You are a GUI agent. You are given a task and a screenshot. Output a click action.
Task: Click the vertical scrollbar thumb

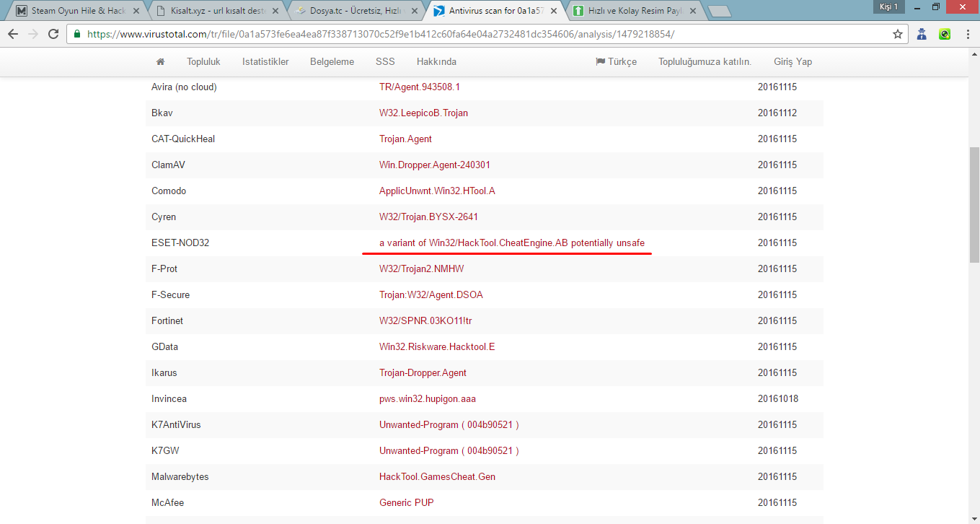tap(974, 204)
